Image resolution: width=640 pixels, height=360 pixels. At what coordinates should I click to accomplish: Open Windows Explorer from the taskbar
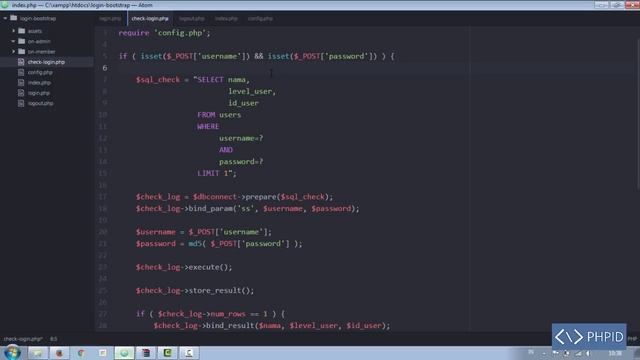(38, 353)
